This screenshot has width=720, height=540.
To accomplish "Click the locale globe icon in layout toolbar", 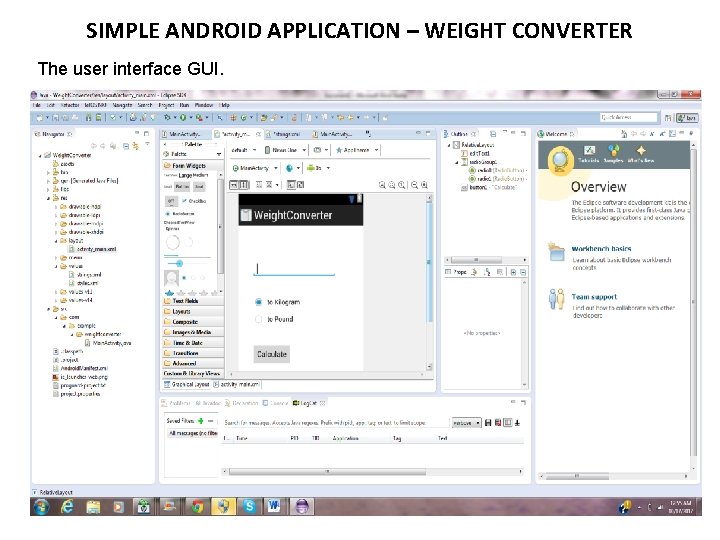I will pos(289,168).
